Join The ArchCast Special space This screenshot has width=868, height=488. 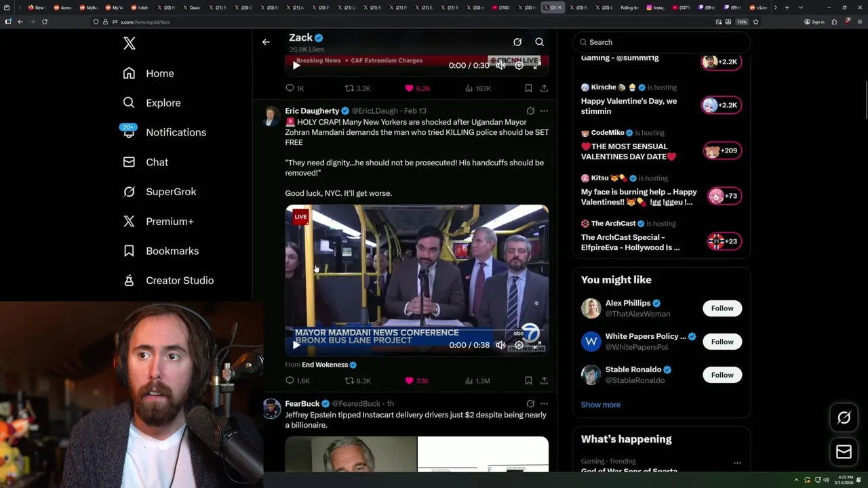click(x=723, y=241)
